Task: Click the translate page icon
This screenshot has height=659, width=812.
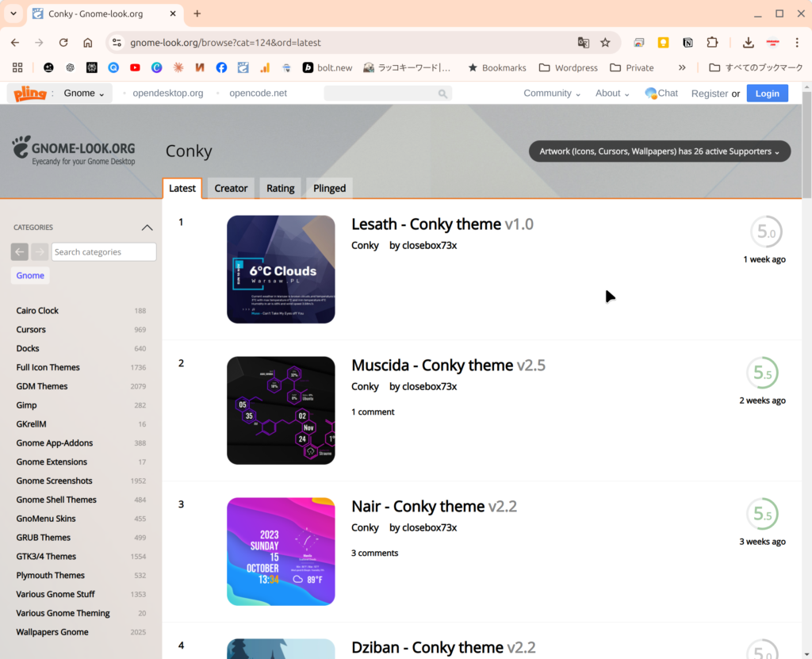Action: pos(583,43)
